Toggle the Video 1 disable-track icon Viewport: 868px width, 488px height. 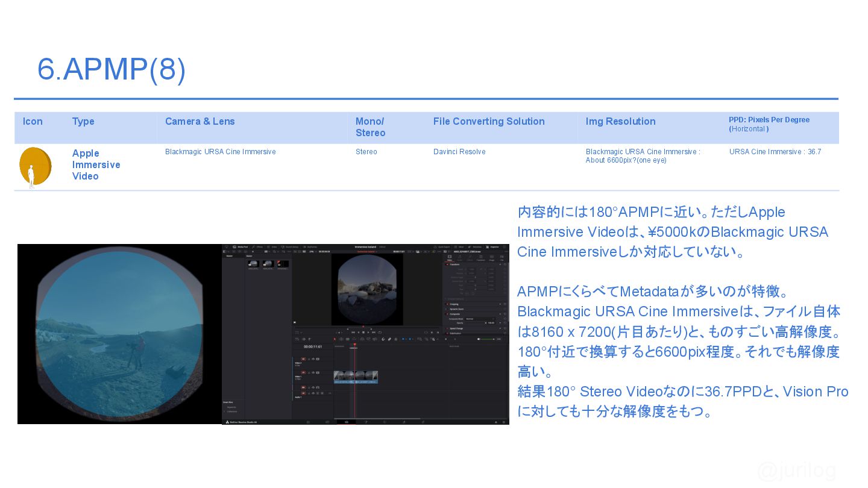click(x=318, y=373)
